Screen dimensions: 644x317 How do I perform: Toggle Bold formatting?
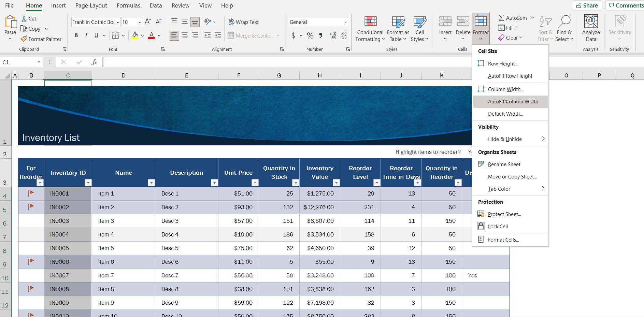coord(76,35)
